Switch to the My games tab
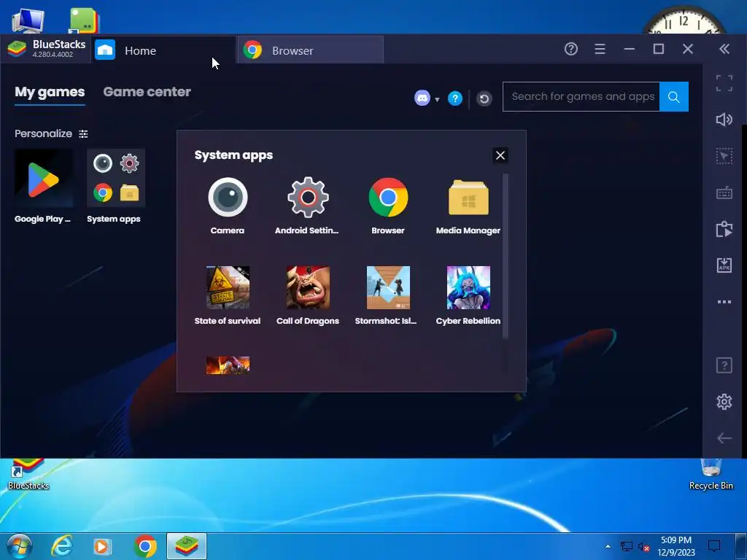Viewport: 747px width, 560px height. click(x=50, y=92)
